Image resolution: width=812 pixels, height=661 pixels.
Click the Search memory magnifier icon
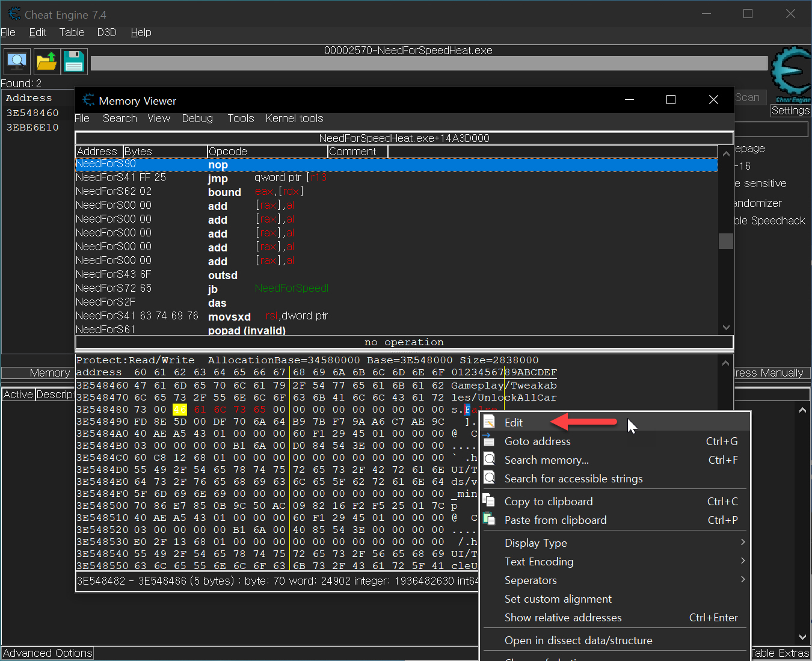point(490,460)
